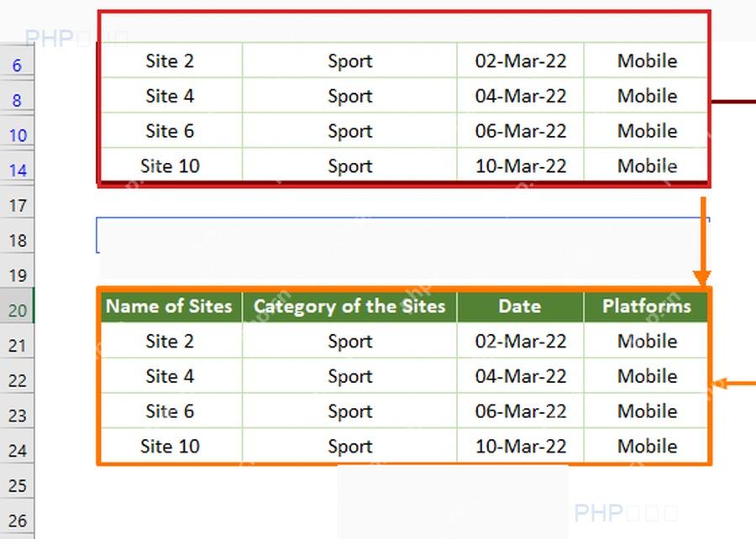Select Sport cell in row 23
Image resolution: width=756 pixels, height=539 pixels.
(349, 411)
